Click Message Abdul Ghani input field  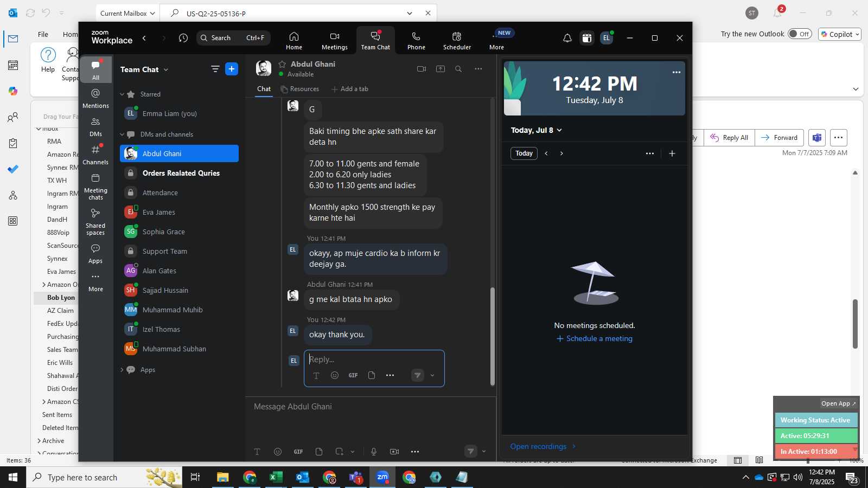[x=371, y=407]
